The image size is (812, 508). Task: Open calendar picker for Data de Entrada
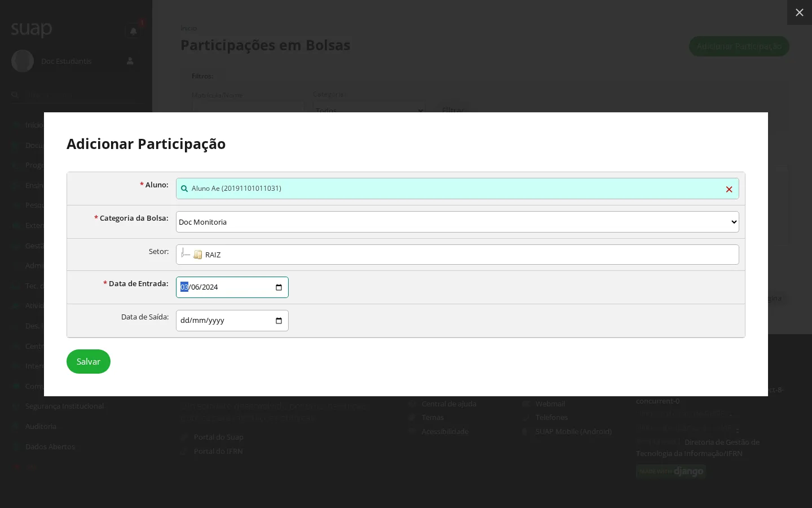click(x=279, y=287)
